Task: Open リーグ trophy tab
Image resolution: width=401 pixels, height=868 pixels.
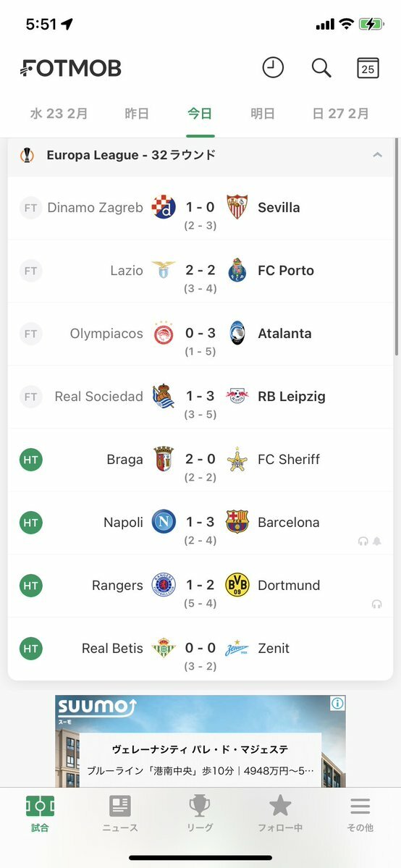Action: coord(200,814)
